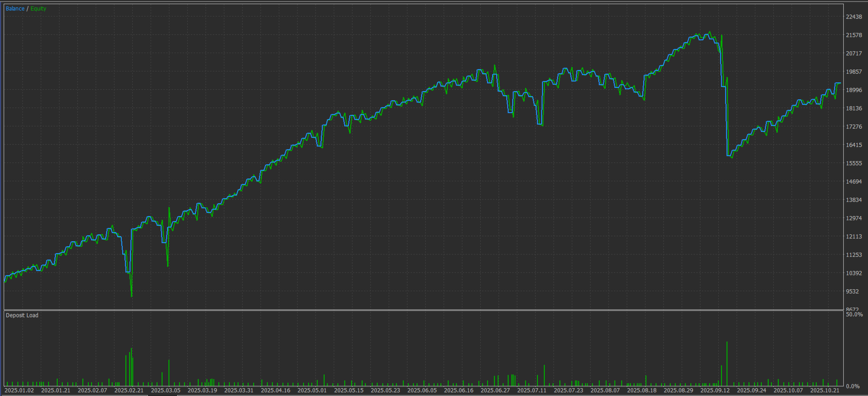Screen dimensions: 868x396
Task: Click the 2025.10.07 date label
Action: [788, 391]
